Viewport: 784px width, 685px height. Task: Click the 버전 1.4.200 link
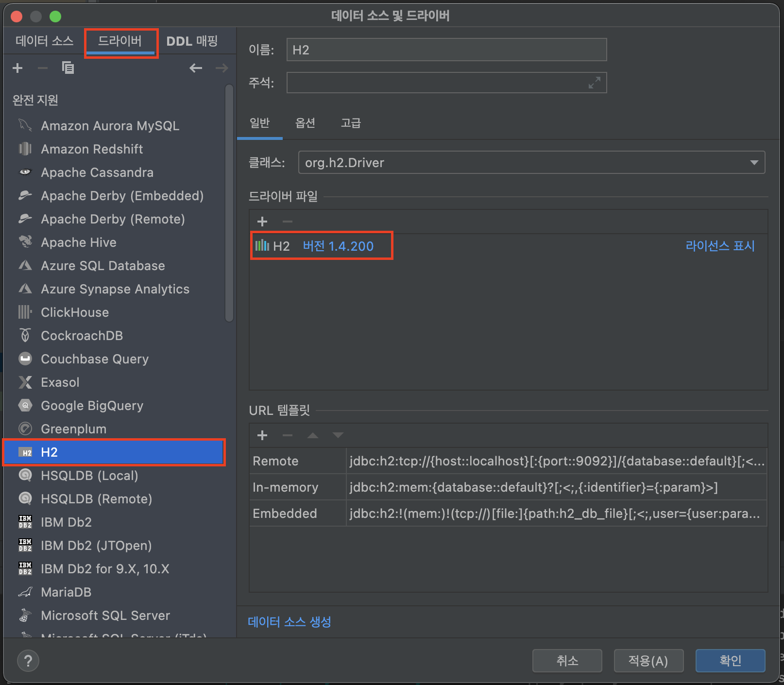click(338, 246)
